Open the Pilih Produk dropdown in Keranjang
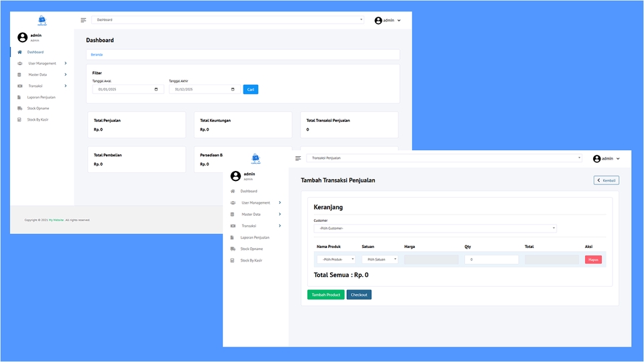The width and height of the screenshot is (644, 362). [336, 259]
